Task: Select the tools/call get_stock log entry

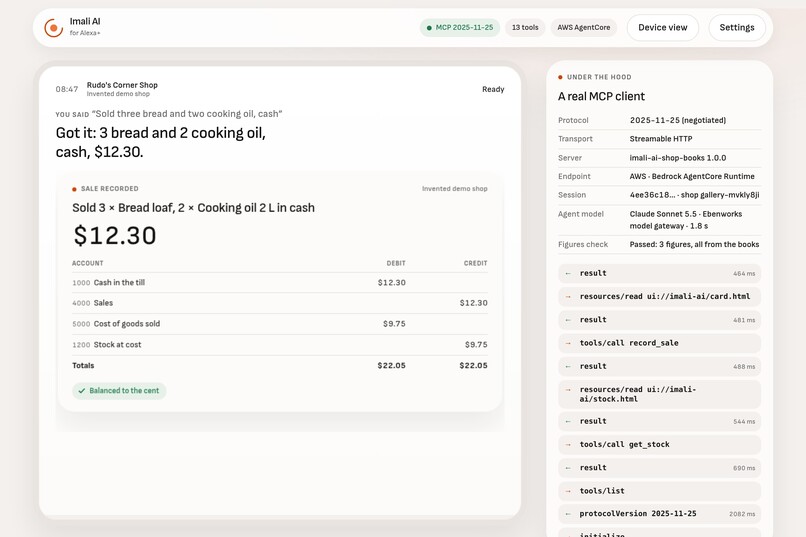Action: point(660,445)
